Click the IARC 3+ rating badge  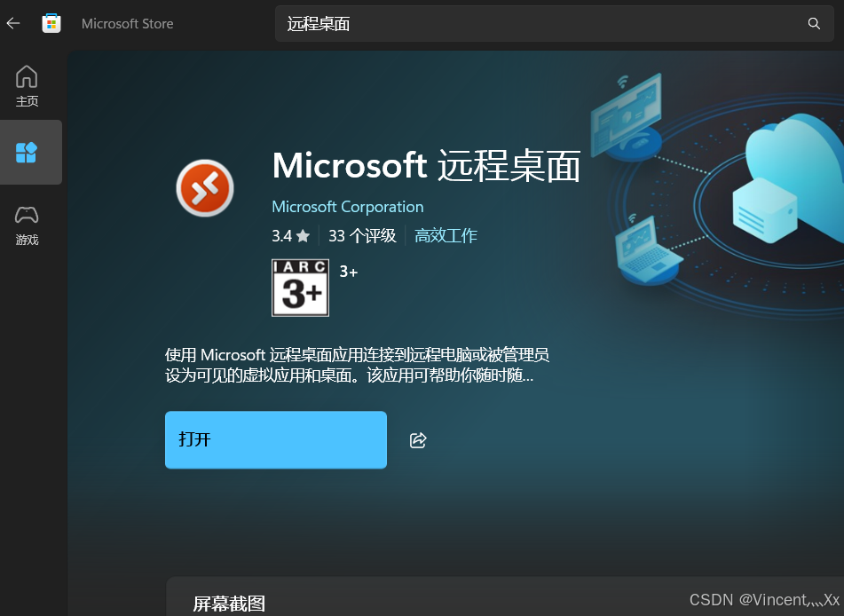click(300, 288)
